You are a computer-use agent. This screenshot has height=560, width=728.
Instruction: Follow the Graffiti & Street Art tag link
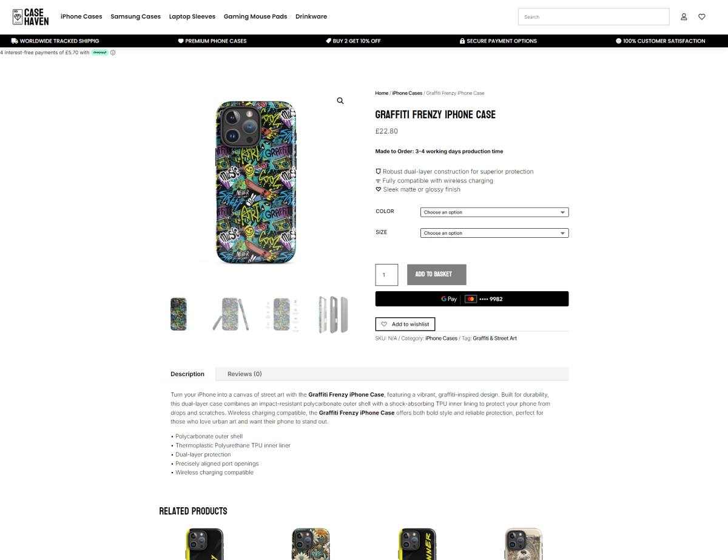tap(495, 339)
